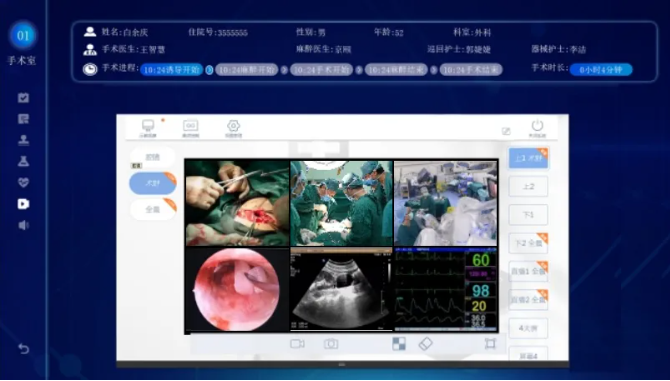Select the video playback sidebar icon
Viewport: 670px width, 381px height.
point(24,204)
